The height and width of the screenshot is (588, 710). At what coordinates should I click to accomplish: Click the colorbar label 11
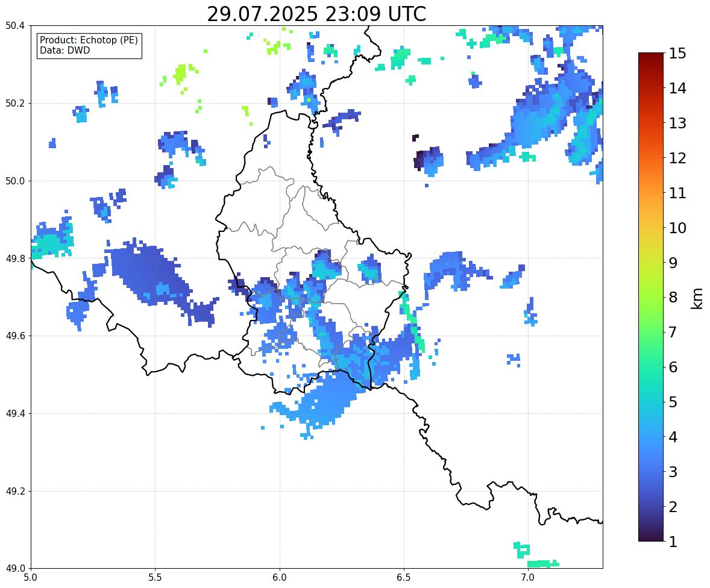677,193
